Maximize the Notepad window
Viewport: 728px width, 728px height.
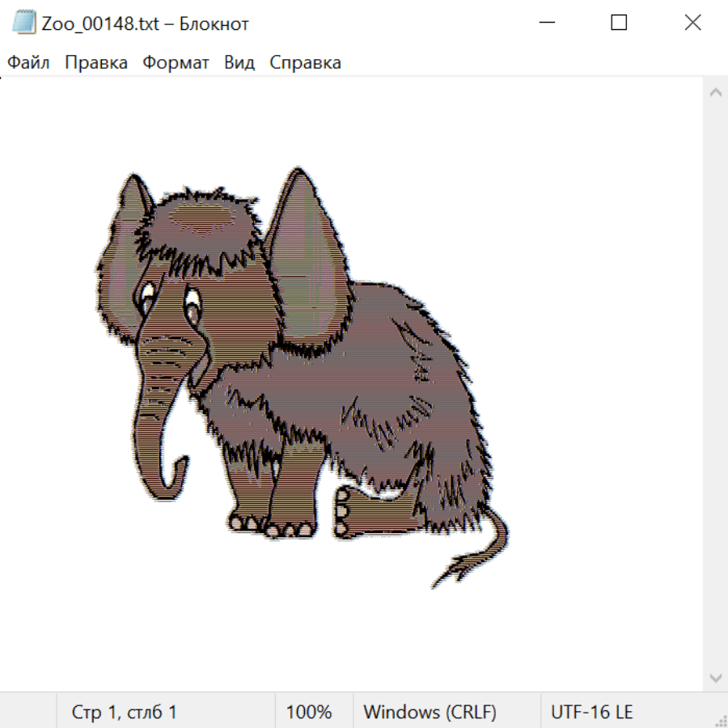[619, 23]
